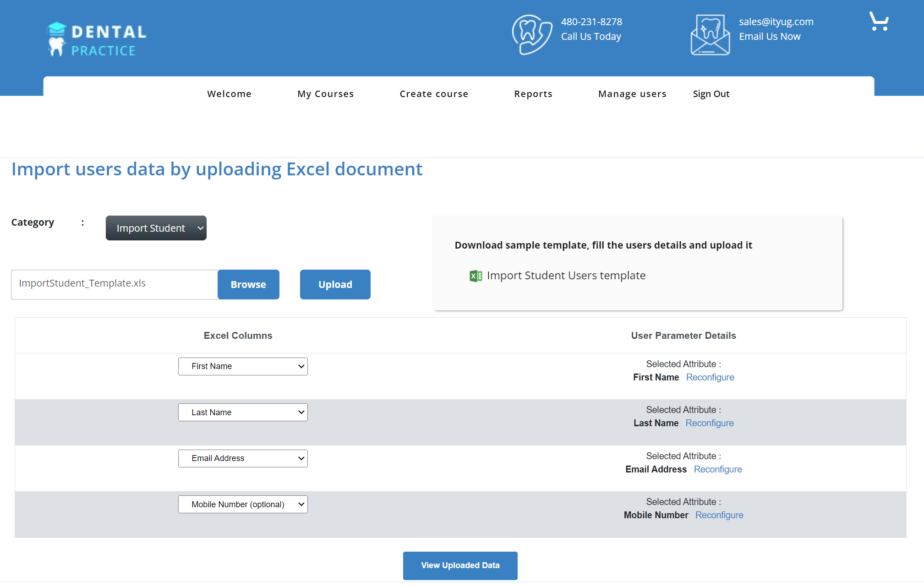
Task: Click View Uploaded Data button
Action: 460,565
